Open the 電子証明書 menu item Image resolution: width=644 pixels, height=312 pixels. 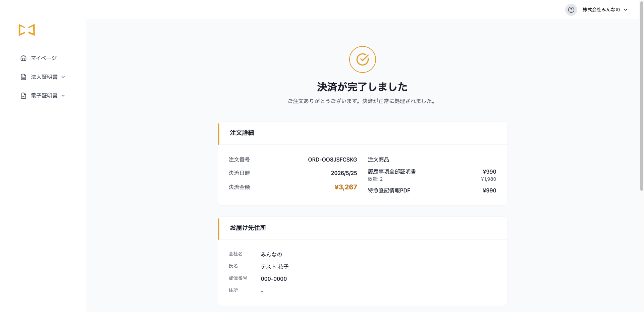tap(44, 96)
